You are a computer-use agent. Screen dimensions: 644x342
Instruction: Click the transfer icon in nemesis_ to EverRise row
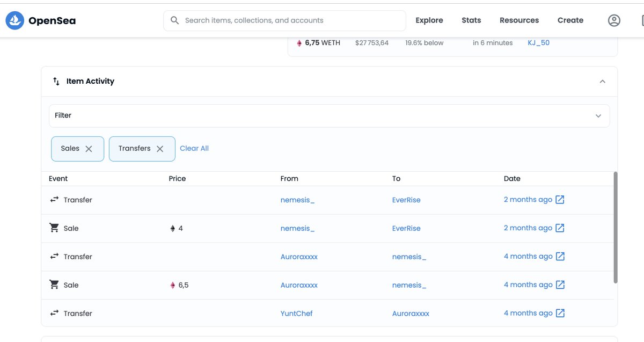54,200
